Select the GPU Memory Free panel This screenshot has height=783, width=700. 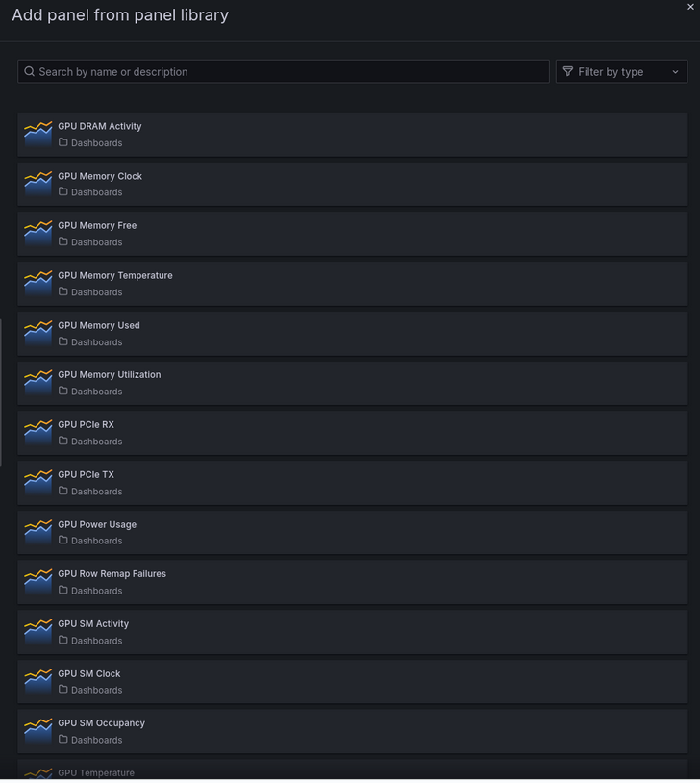pyautogui.click(x=97, y=226)
